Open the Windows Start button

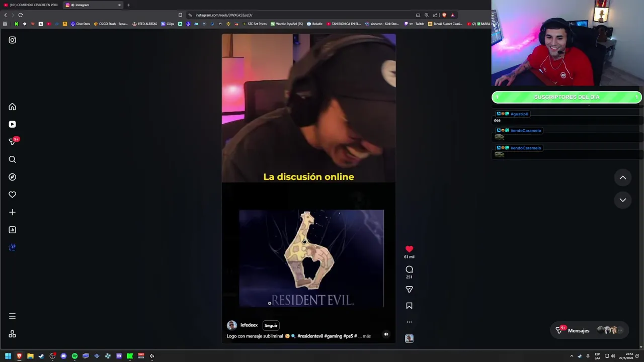coord(8,356)
